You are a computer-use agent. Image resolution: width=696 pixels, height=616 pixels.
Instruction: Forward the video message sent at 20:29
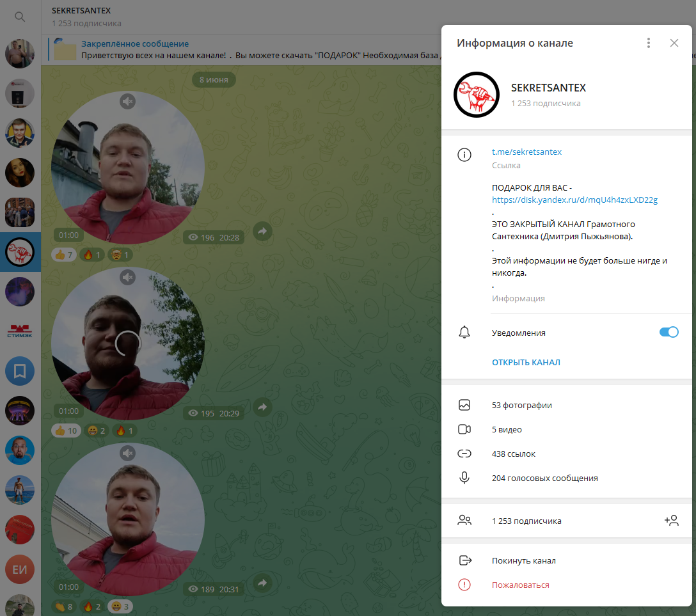click(263, 407)
